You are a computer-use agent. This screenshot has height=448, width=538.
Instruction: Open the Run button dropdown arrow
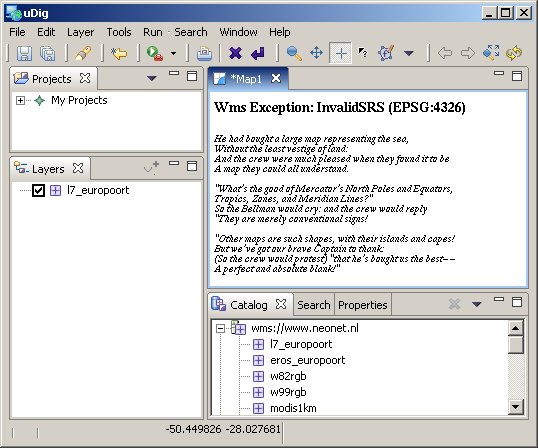coord(174,53)
